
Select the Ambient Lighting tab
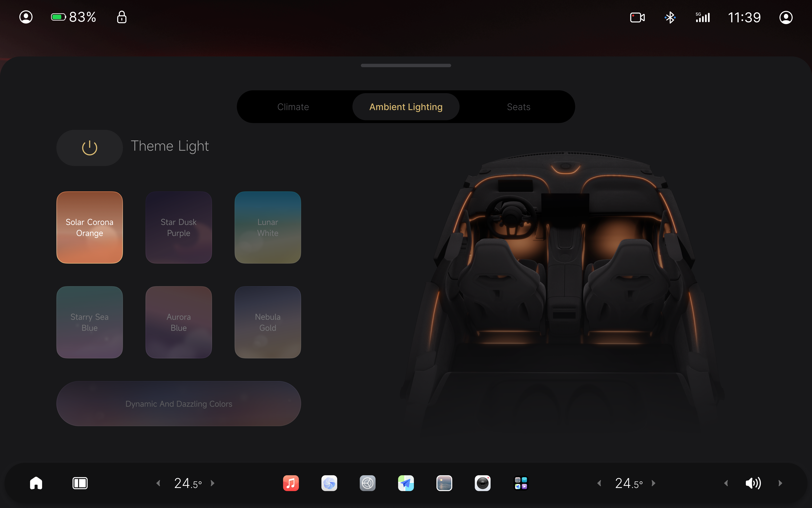[x=406, y=107]
